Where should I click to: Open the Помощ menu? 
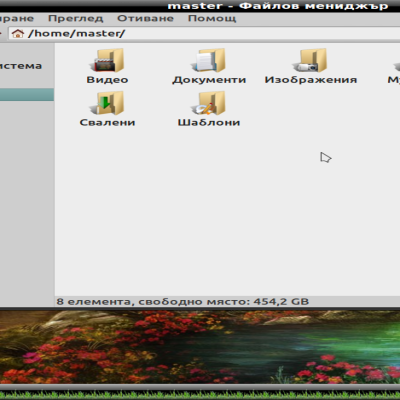[212, 18]
